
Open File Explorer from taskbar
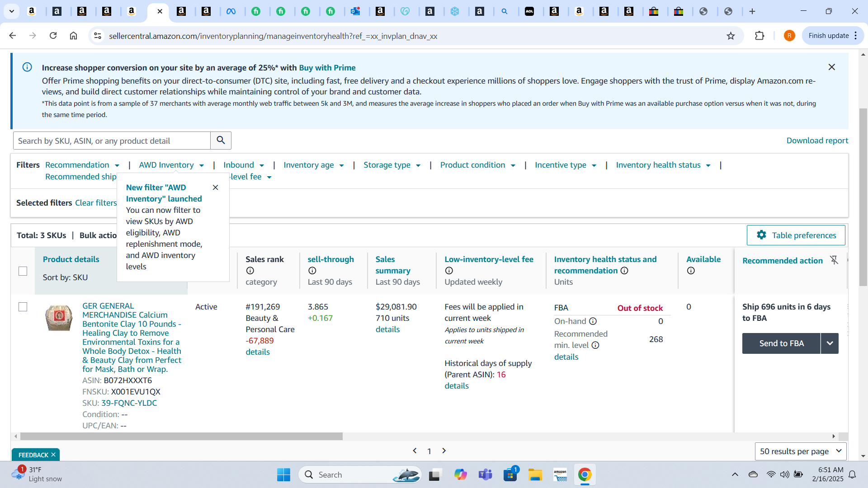(x=535, y=474)
